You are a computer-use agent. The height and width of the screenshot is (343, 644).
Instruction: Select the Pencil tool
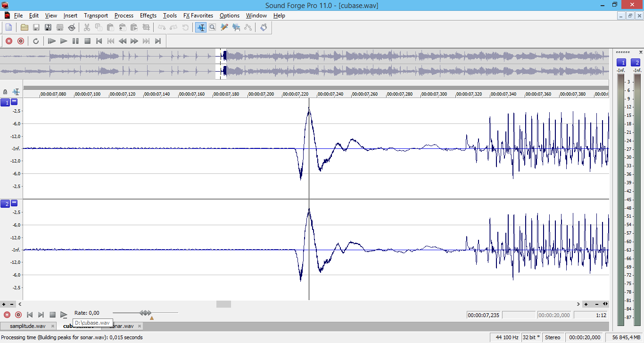[x=224, y=27]
